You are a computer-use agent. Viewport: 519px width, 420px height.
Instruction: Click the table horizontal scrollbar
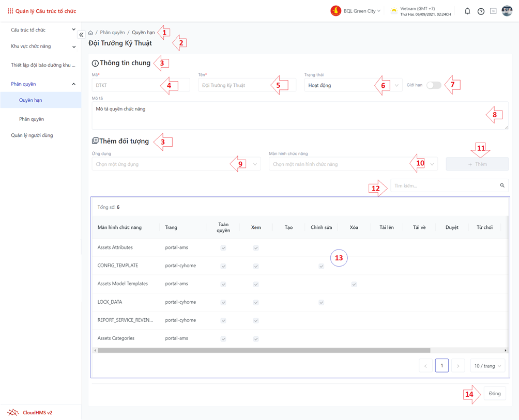click(x=264, y=350)
